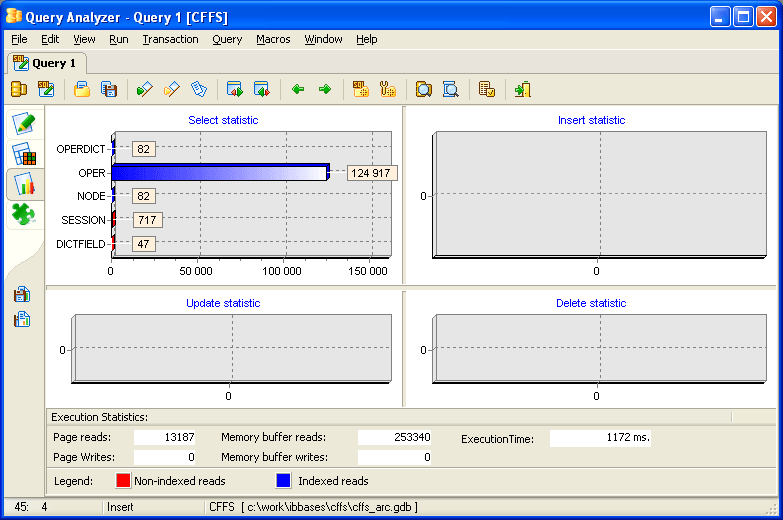Open the statistics chart sidebar tab
Viewport: 783px width, 520px height.
pyautogui.click(x=25, y=184)
